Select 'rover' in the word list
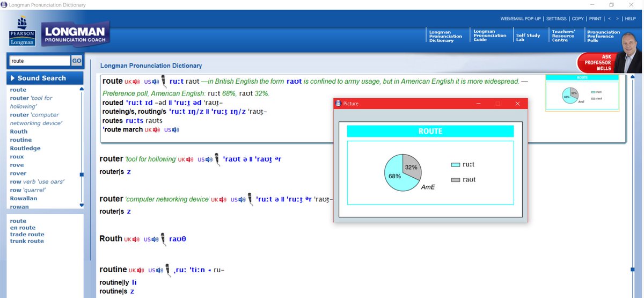 (x=18, y=173)
